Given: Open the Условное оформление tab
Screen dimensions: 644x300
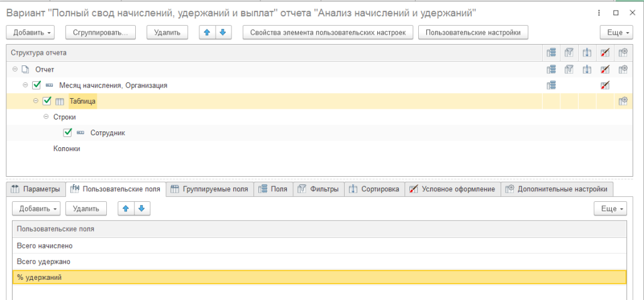Looking at the screenshot, I should pyautogui.click(x=453, y=189).
